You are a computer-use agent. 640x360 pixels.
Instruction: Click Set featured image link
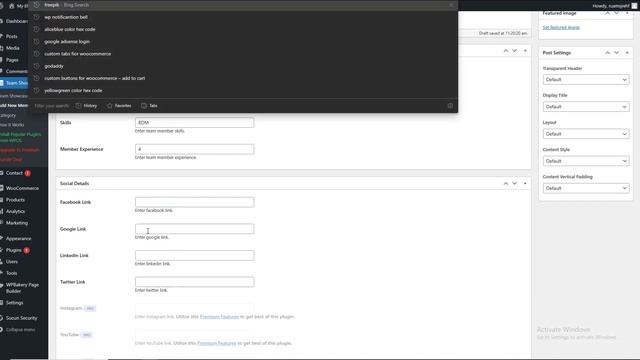(x=561, y=27)
